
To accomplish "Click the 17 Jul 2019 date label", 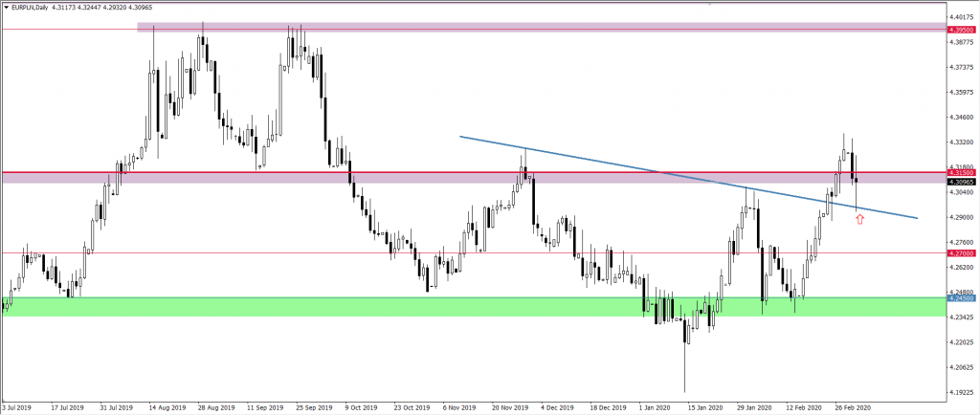I will coord(66,405).
